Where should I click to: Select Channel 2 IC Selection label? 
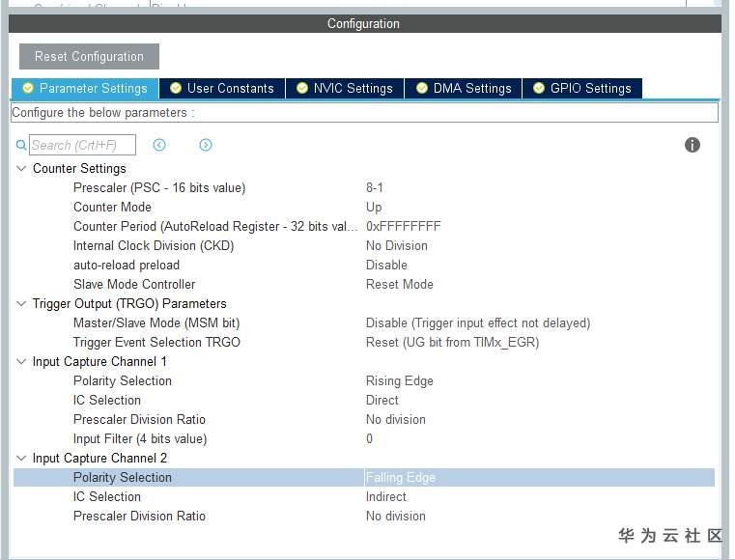107,496
